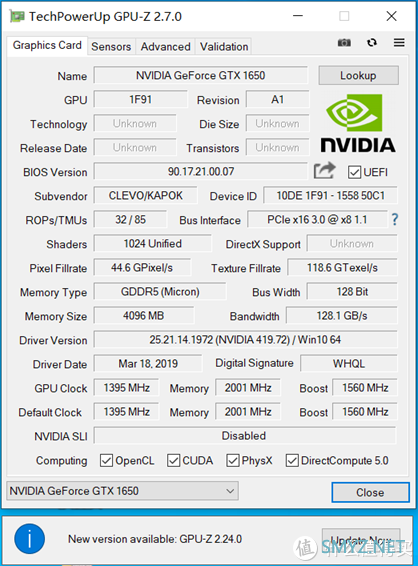
Task: Toggle the OpenCL checkbox
Action: (106, 460)
